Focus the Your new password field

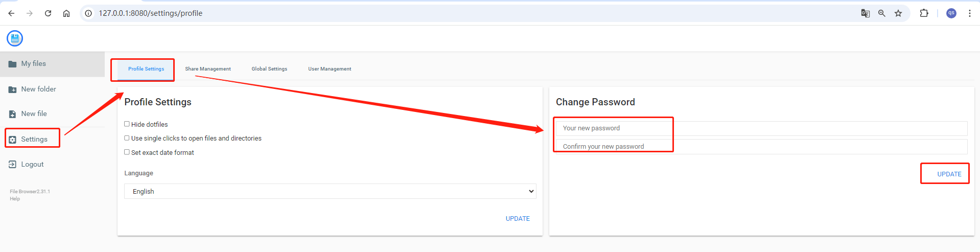click(x=761, y=128)
